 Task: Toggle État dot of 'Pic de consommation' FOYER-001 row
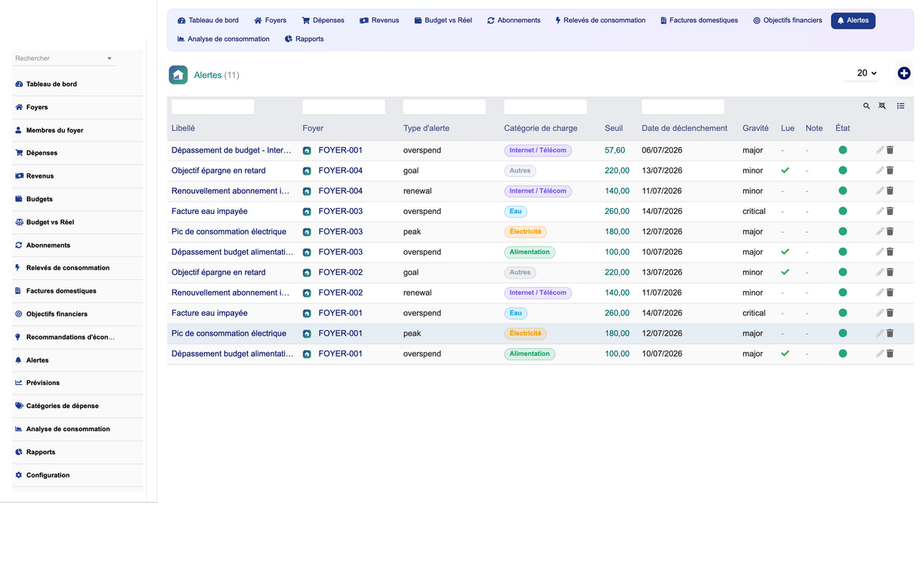pyautogui.click(x=842, y=333)
